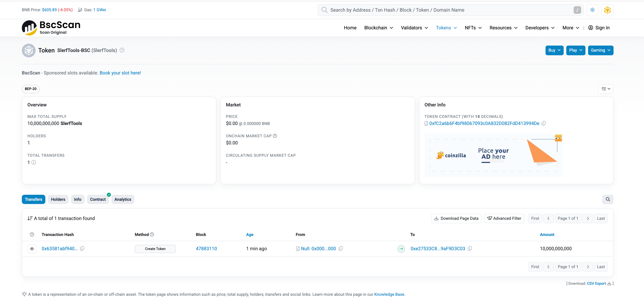The image size is (644, 307).
Task: Copy the token contract address
Action: [544, 123]
